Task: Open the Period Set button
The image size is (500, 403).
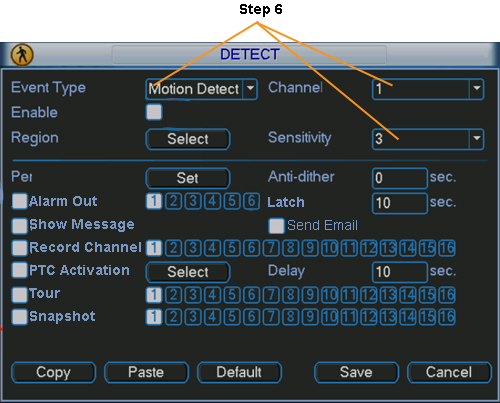Action: click(x=188, y=178)
